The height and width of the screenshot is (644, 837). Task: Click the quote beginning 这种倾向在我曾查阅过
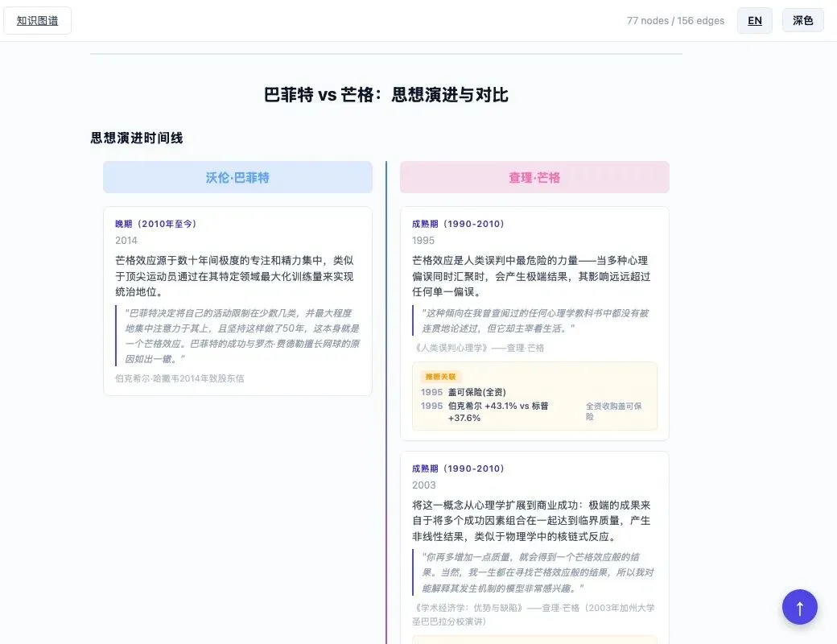[535, 320]
